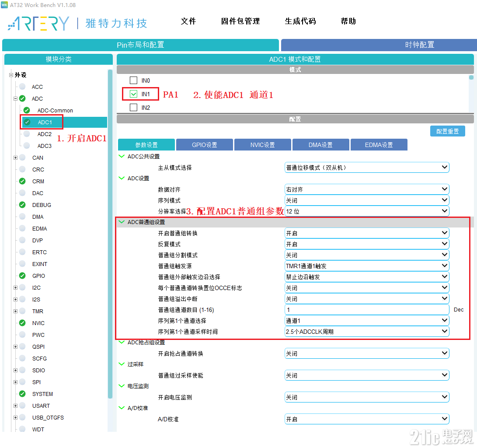Screen dimensions: 477x448
Task: Click the grey status circle beside CRC
Action: [x=22, y=169]
